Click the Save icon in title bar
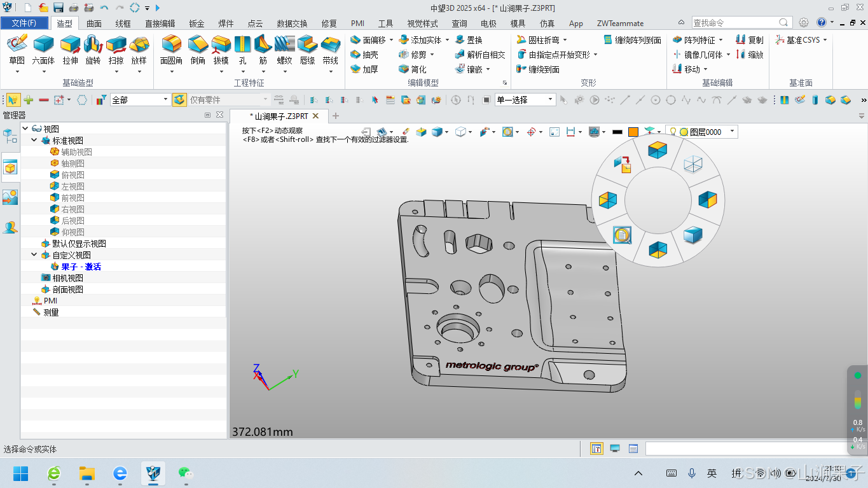Viewport: 868px width, 488px height. (x=59, y=8)
